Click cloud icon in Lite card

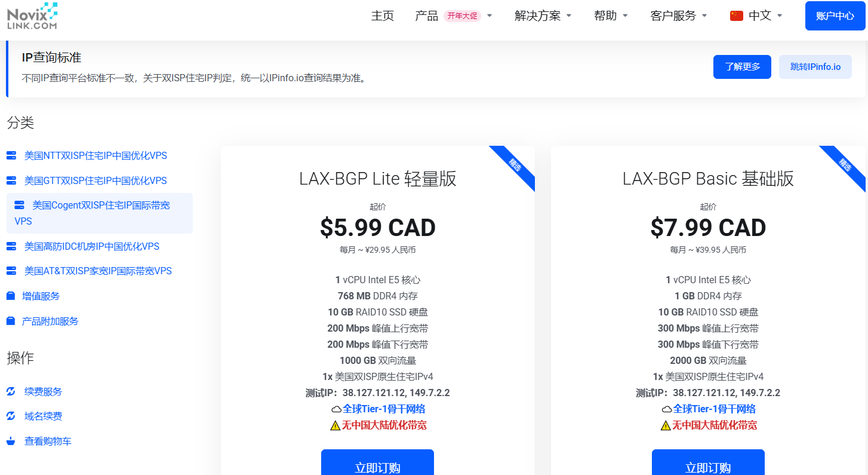(x=336, y=409)
